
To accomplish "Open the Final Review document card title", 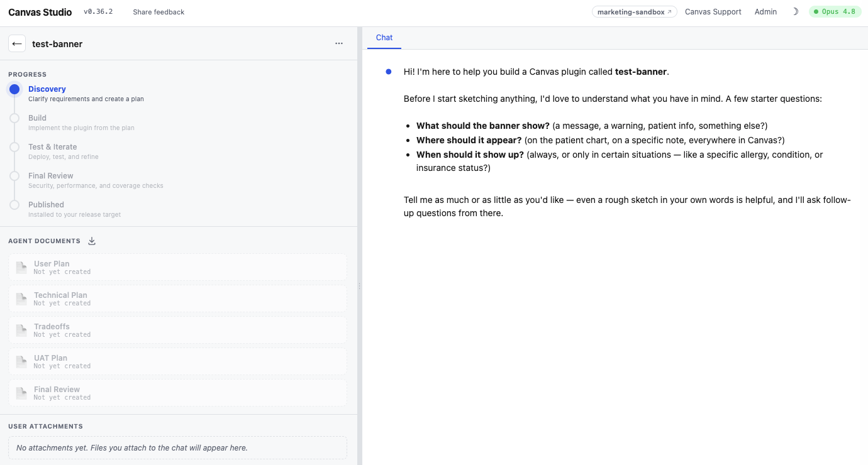I will pos(57,390).
